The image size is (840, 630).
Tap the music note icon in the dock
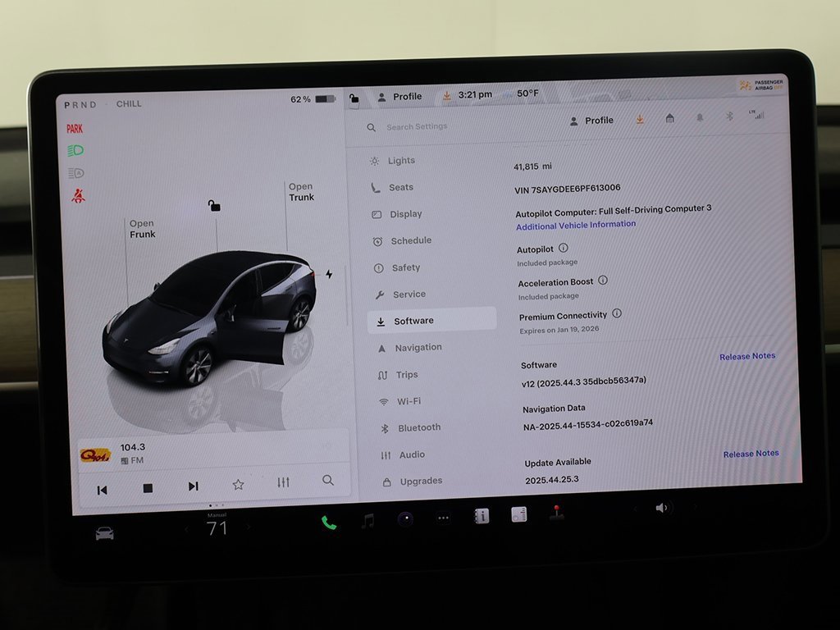(366, 518)
